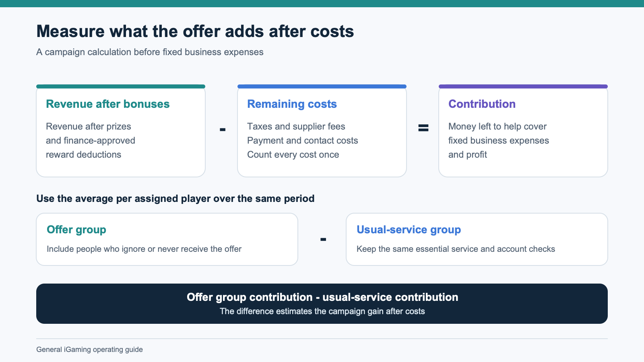644x362 pixels.
Task: Click the 'Usual-service group' card title
Action: [x=409, y=230]
